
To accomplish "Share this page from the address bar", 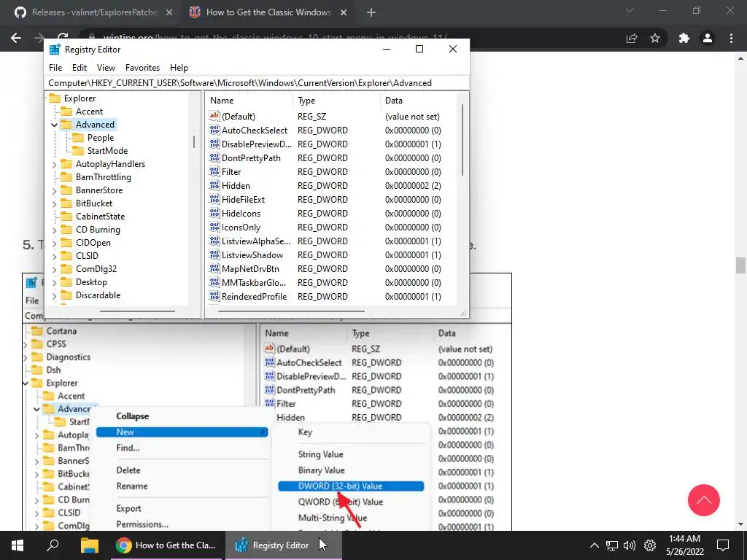I will tap(632, 38).
